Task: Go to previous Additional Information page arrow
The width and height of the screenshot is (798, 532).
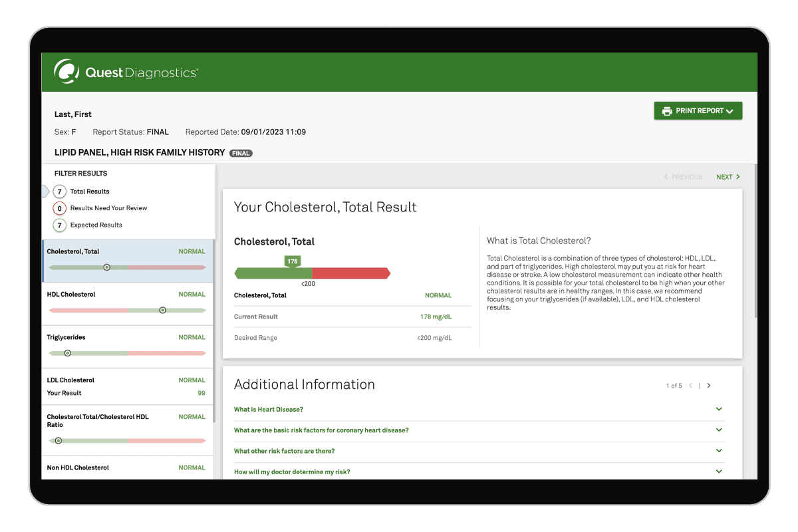Action: 690,386
